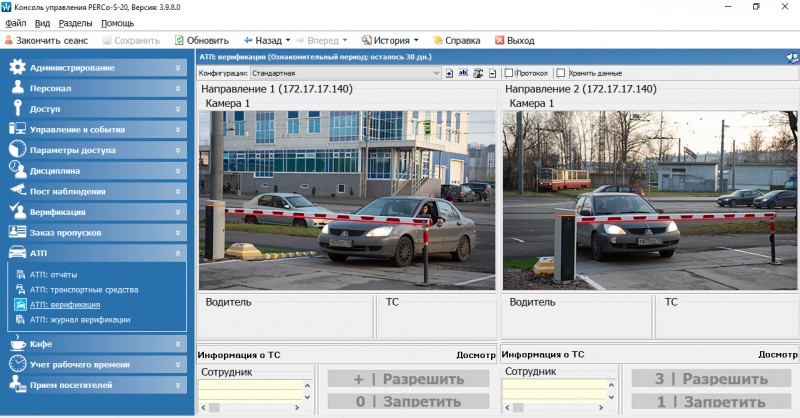The height and width of the screenshot is (418, 800).
Task: Click the Доступ key icon
Action: click(17, 109)
